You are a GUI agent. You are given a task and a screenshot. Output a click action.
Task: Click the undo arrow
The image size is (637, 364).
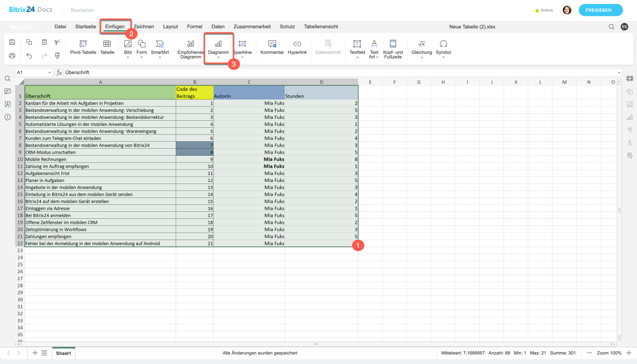(29, 56)
